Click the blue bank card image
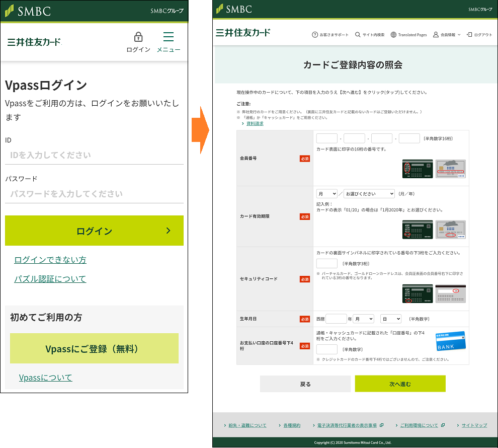Screen dimensions: 498x448 coord(450,341)
